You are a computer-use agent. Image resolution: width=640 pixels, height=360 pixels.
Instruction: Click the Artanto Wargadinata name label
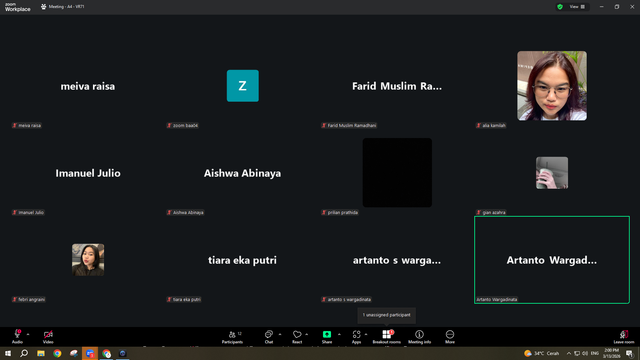coord(497,299)
